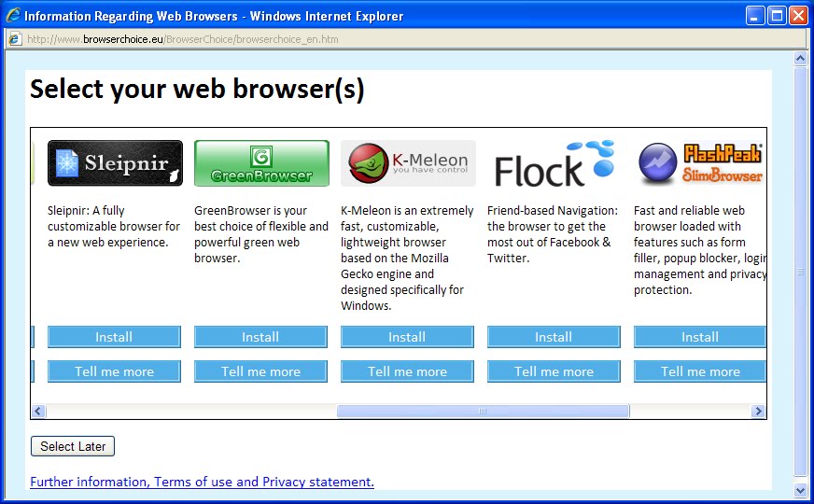The image size is (814, 504).
Task: Click the page vertical scroll down arrow
Action: (x=801, y=489)
